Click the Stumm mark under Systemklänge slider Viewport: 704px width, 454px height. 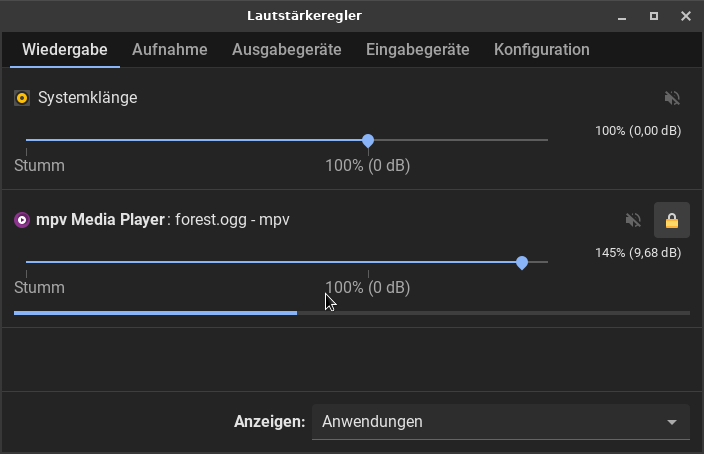point(40,165)
